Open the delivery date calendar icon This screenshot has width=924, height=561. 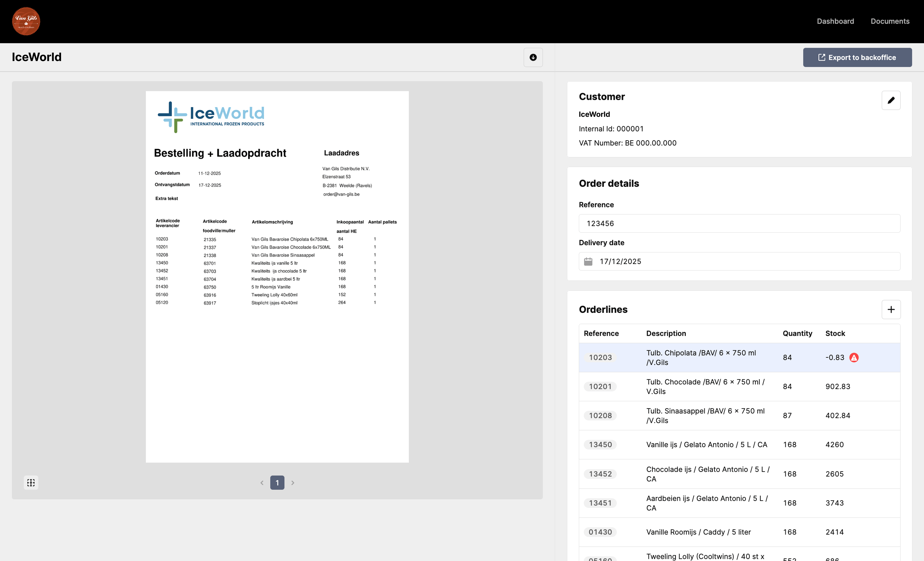(x=588, y=261)
